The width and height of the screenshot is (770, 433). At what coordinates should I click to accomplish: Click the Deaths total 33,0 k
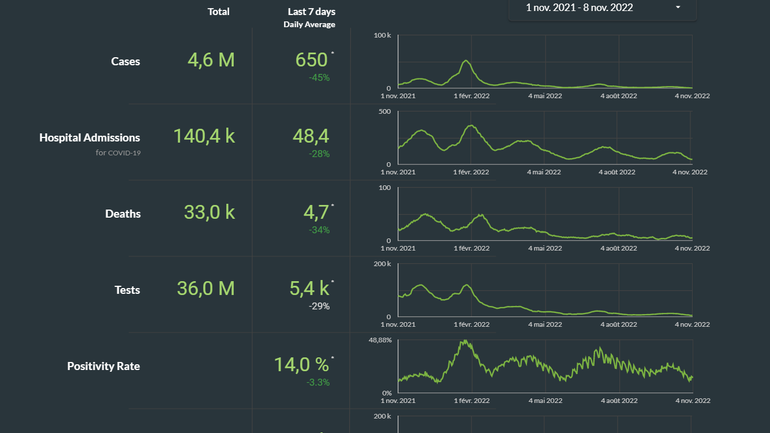click(x=209, y=212)
